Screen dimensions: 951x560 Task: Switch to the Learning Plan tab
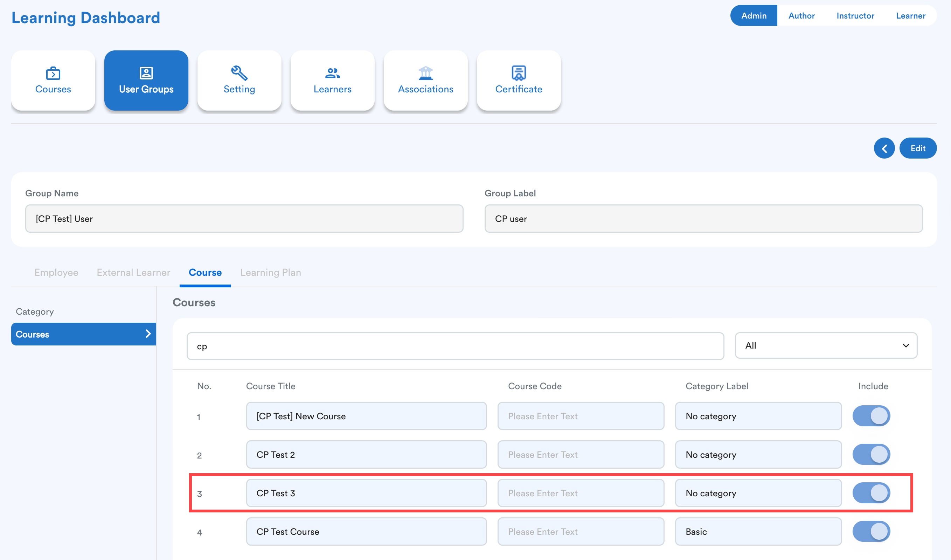(x=270, y=272)
